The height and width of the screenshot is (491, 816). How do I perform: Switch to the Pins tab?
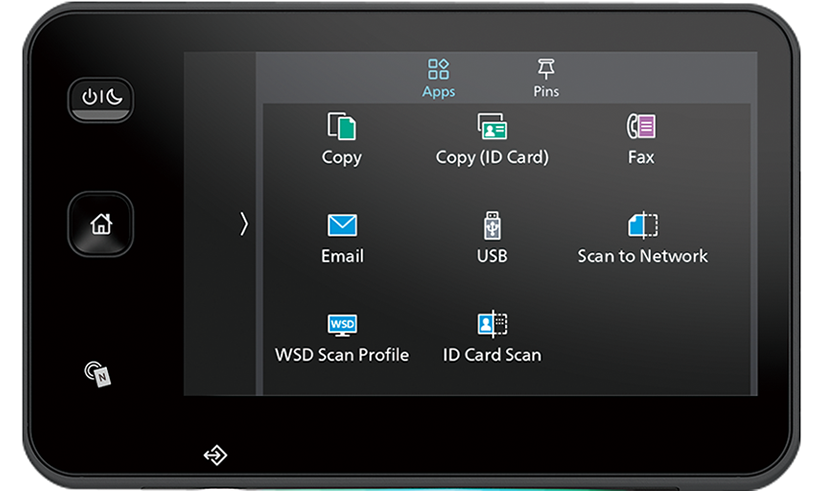(x=546, y=78)
